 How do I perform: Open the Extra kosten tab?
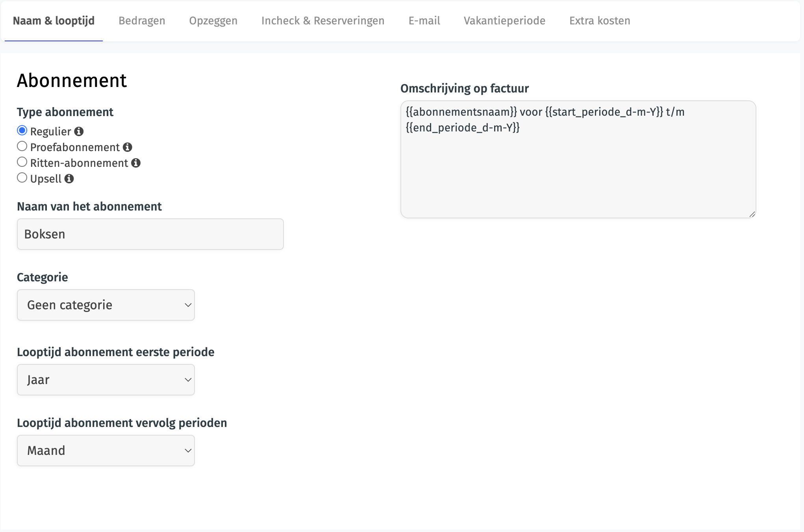[599, 21]
